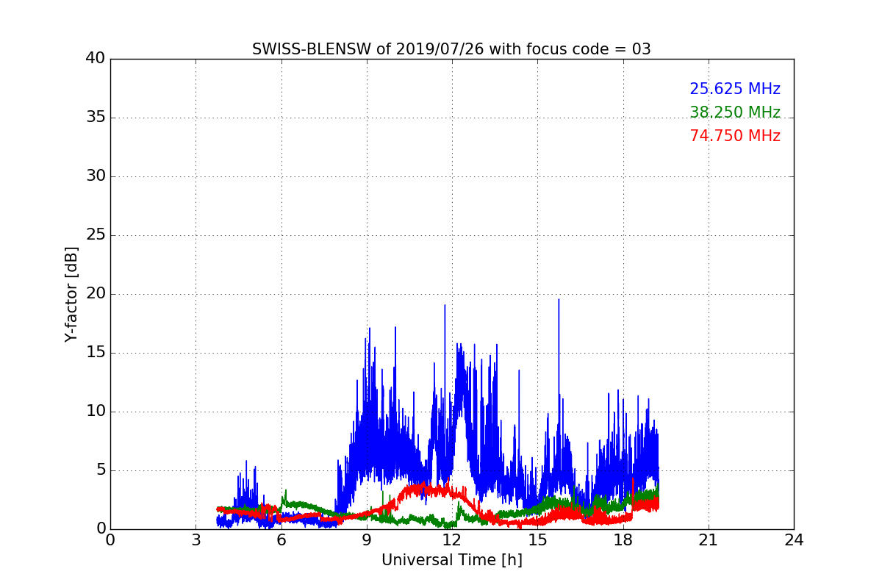Click the y-axis tick label 25
Screen dimensions: 882x588
coord(95,235)
